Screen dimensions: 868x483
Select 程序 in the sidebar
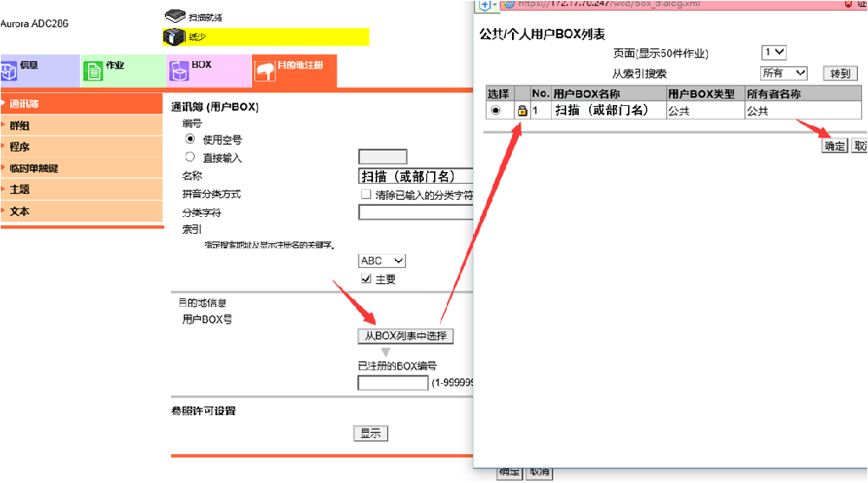pyautogui.click(x=81, y=147)
